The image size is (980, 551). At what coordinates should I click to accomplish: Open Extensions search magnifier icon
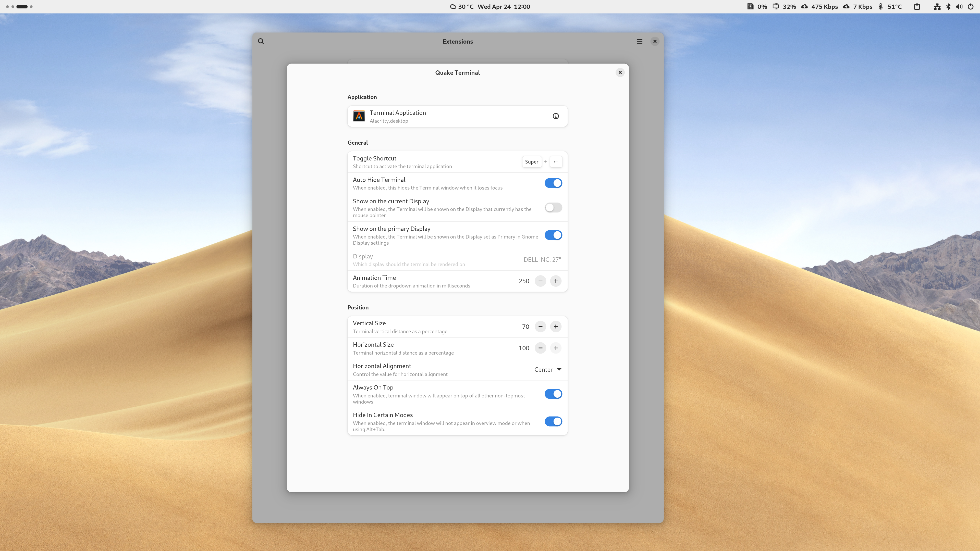point(261,41)
